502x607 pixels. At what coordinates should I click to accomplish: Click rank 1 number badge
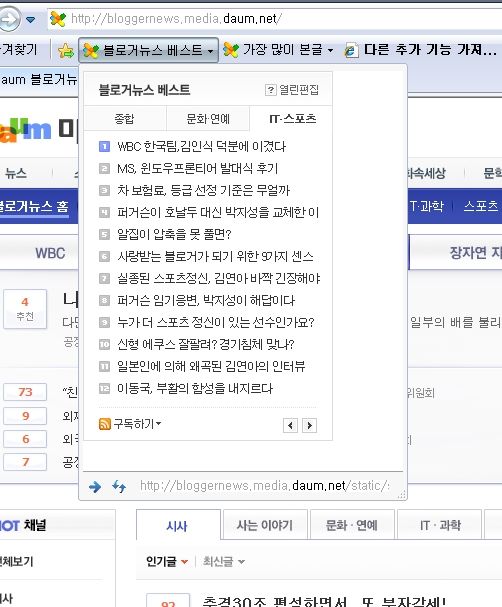point(105,146)
